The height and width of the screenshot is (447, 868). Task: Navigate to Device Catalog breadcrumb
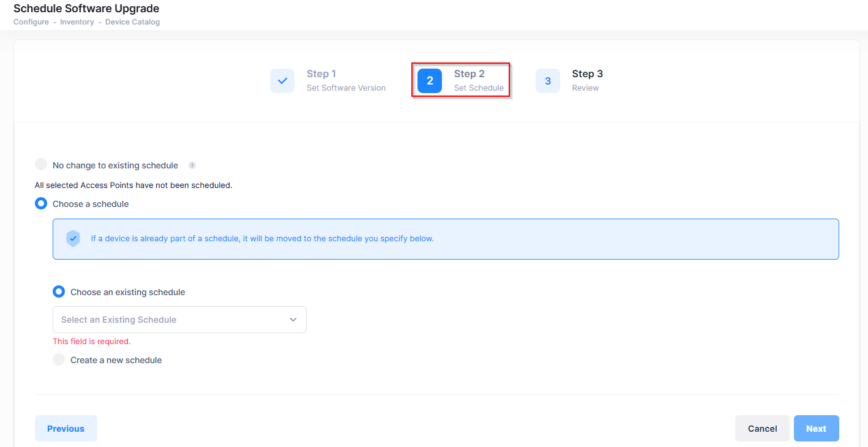(132, 22)
